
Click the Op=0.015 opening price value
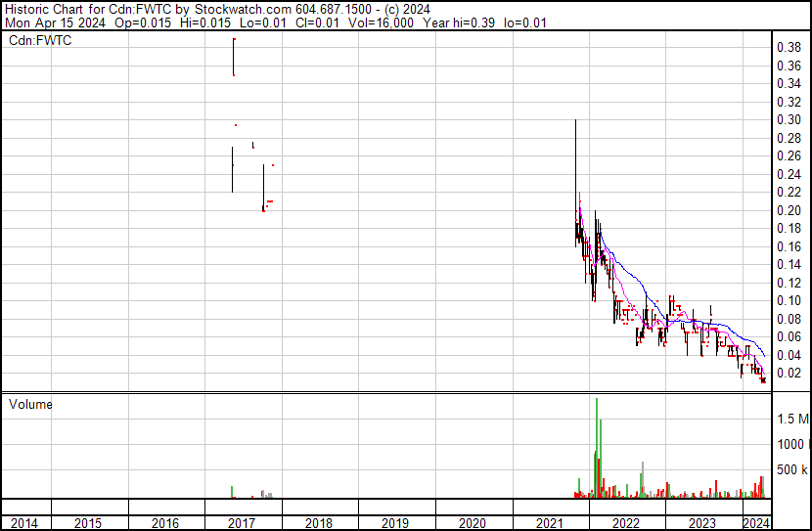click(x=143, y=22)
